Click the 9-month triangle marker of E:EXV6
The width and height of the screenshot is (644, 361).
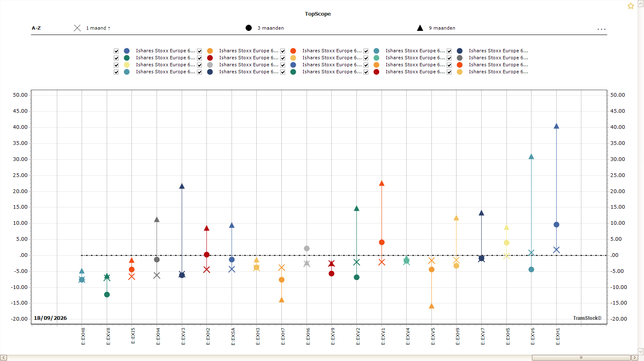tap(531, 157)
